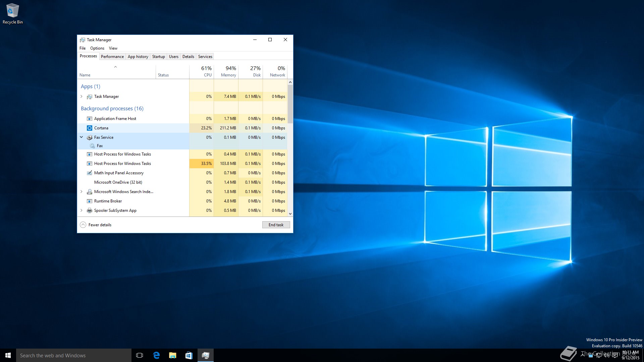
Task: Switch to the Performance tab
Action: pyautogui.click(x=112, y=57)
